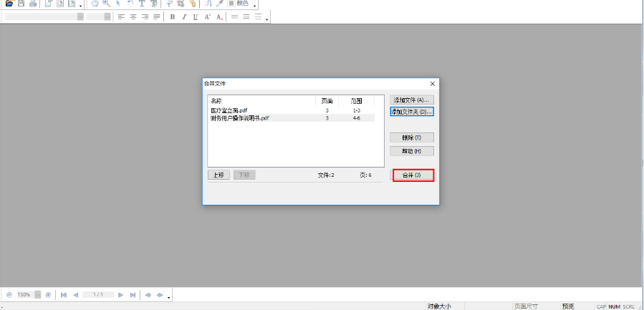The width and height of the screenshot is (644, 310).
Task: Select the Text T tool
Action: pos(142,4)
